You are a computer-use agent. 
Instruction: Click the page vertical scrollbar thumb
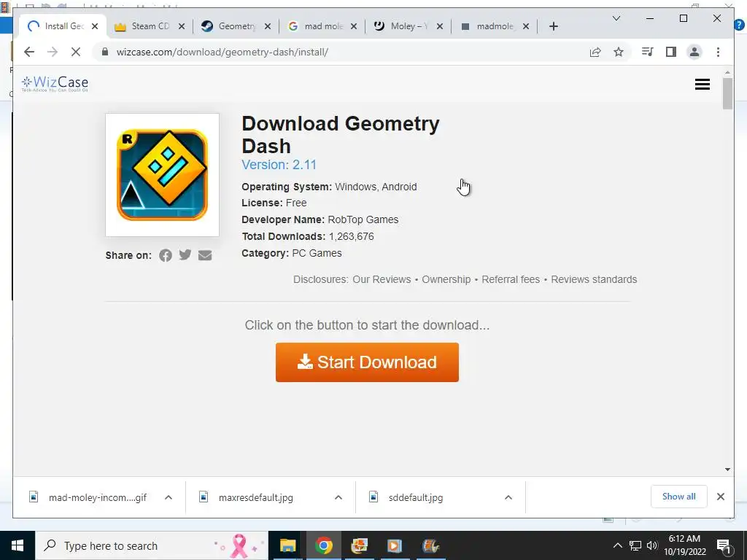(x=727, y=93)
